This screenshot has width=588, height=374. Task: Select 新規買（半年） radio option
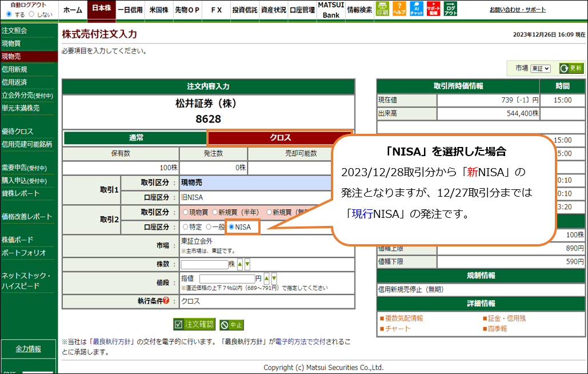pyautogui.click(x=215, y=212)
